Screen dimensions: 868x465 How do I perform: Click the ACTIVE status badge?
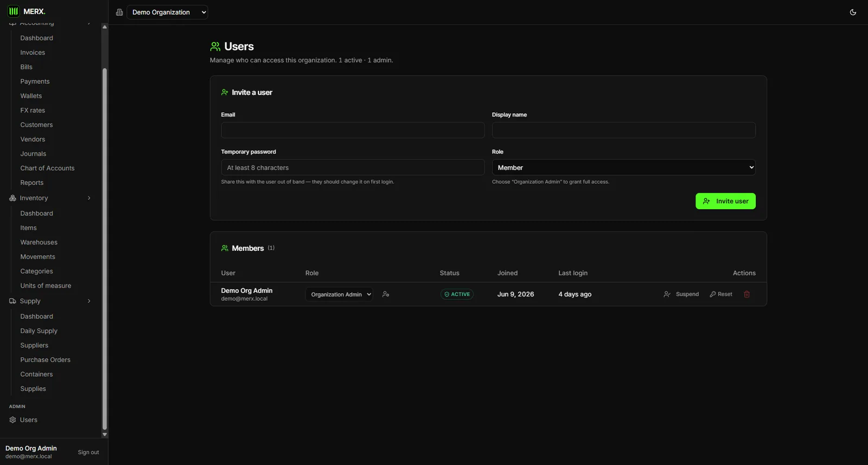[457, 294]
